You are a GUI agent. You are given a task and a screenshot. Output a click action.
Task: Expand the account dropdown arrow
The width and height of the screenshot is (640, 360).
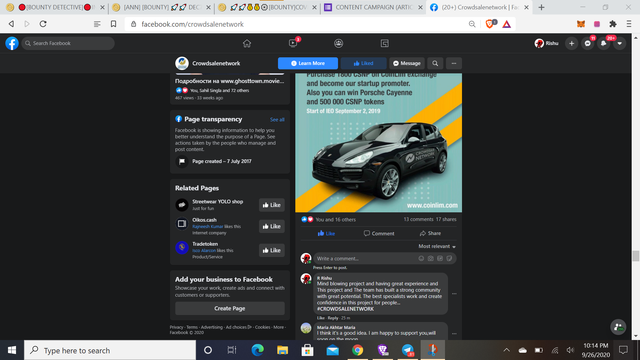620,43
